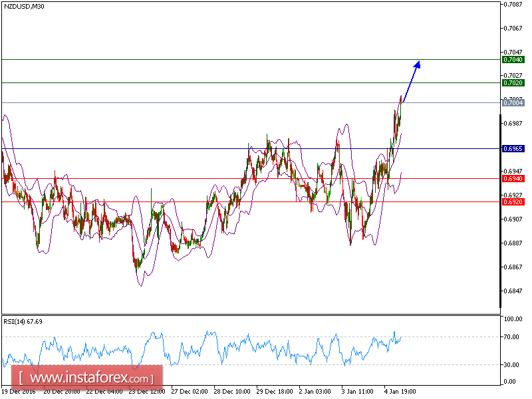Select the green 0.7040 target price label
Viewport: 532px width, 399px height.
pyautogui.click(x=513, y=58)
